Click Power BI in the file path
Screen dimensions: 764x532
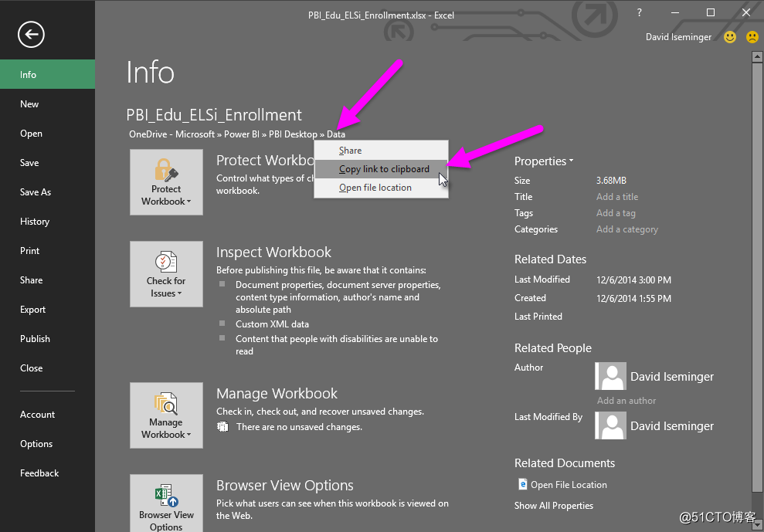pos(241,134)
